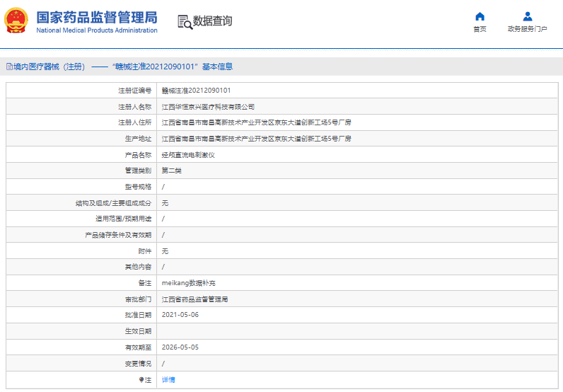Click the 审批部门 label
The image size is (563, 392).
(x=138, y=299)
